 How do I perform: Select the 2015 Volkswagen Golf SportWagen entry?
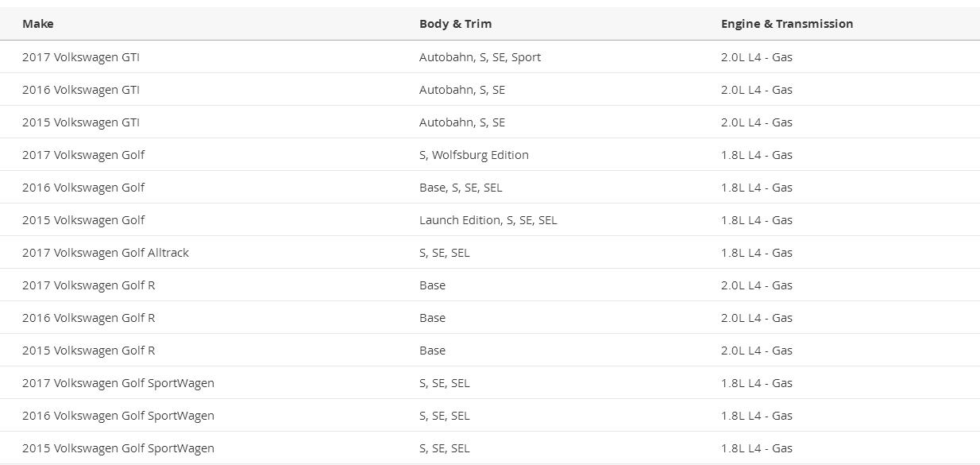pos(118,448)
